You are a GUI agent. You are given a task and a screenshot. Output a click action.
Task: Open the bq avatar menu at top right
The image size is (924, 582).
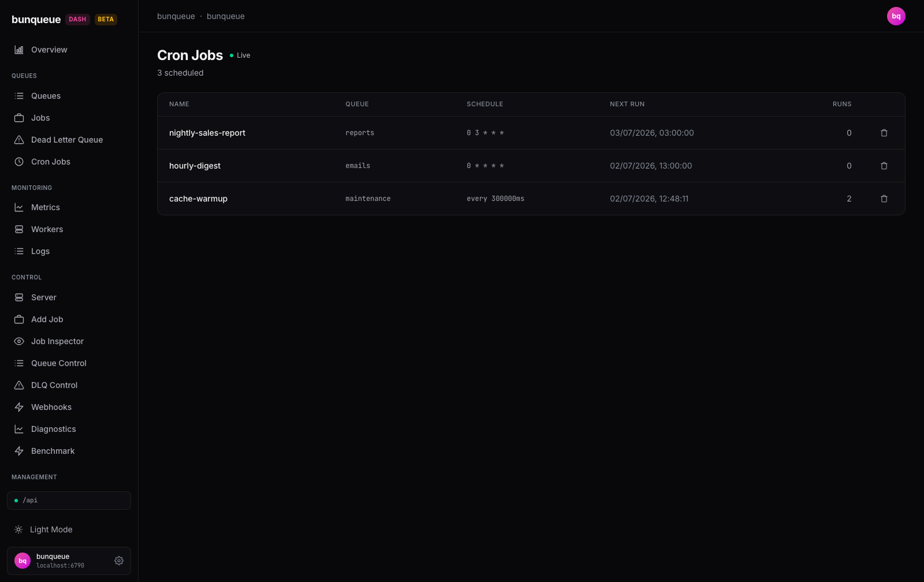(896, 16)
